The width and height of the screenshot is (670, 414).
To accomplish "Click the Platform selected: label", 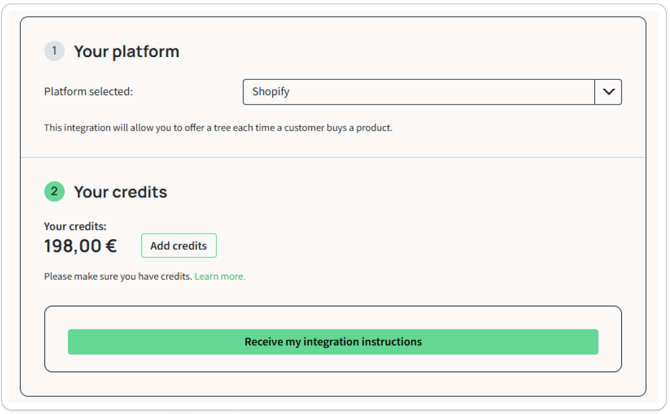I will coord(88,91).
